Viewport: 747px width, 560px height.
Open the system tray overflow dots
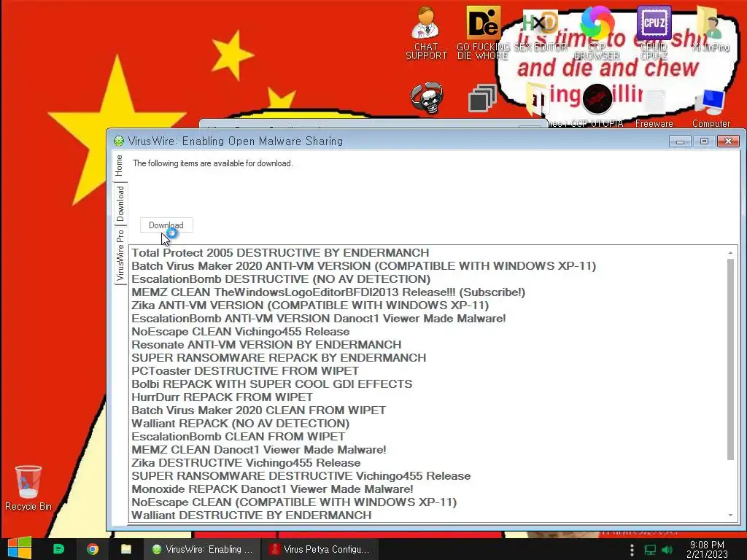(x=632, y=550)
